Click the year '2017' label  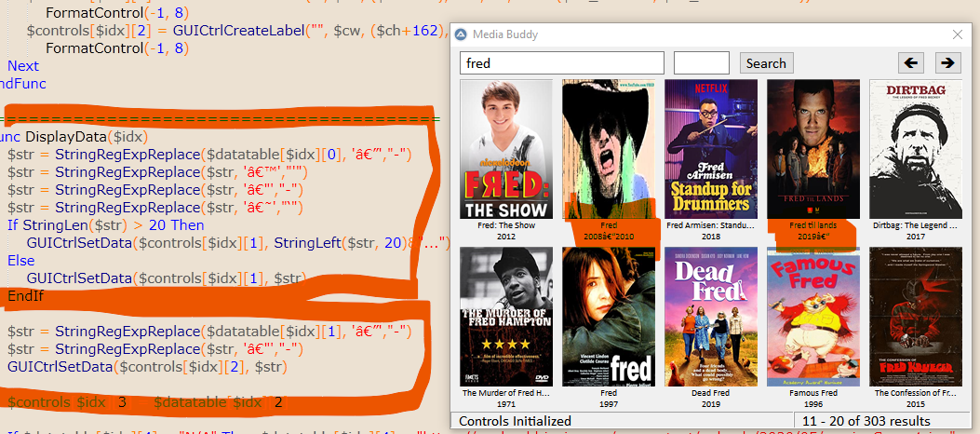(x=916, y=237)
